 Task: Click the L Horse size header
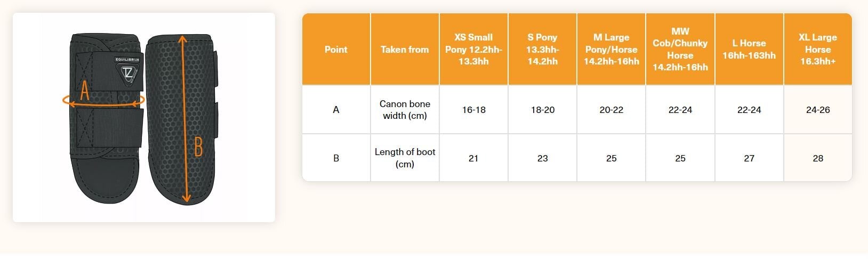pos(749,50)
